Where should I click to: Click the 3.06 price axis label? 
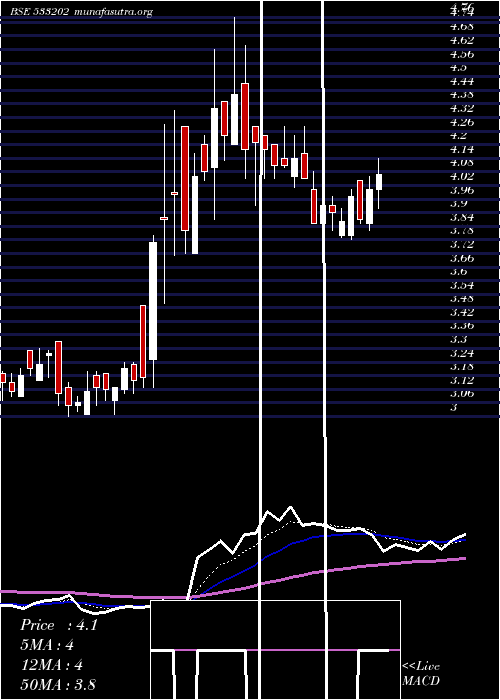click(462, 394)
